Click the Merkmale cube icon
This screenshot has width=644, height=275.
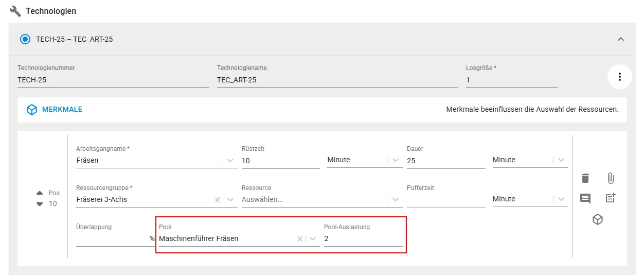tap(32, 110)
